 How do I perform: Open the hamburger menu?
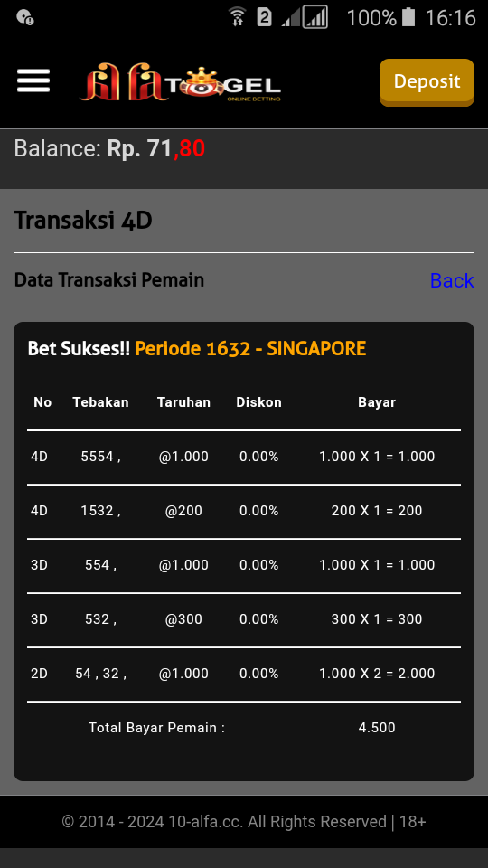[x=33, y=81]
